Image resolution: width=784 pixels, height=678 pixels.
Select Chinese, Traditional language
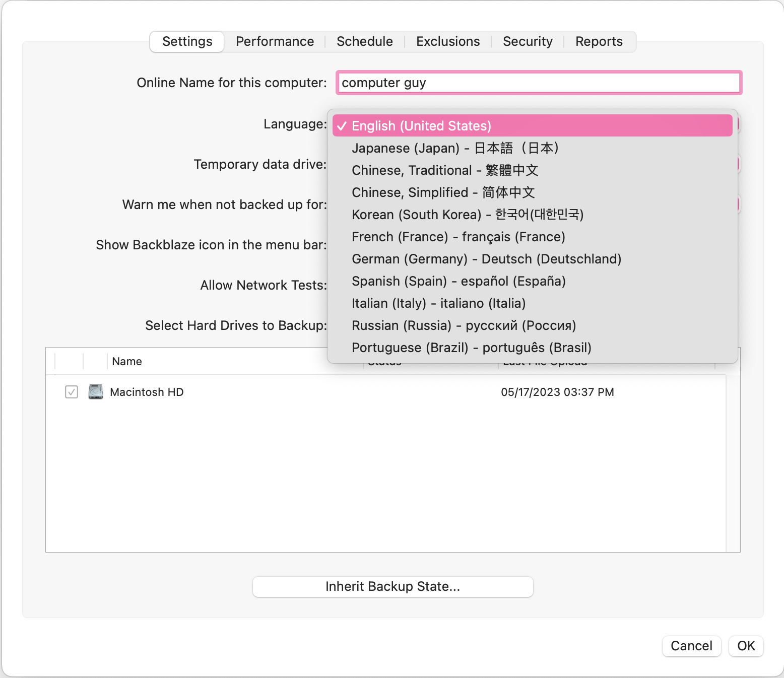pyautogui.click(x=533, y=170)
